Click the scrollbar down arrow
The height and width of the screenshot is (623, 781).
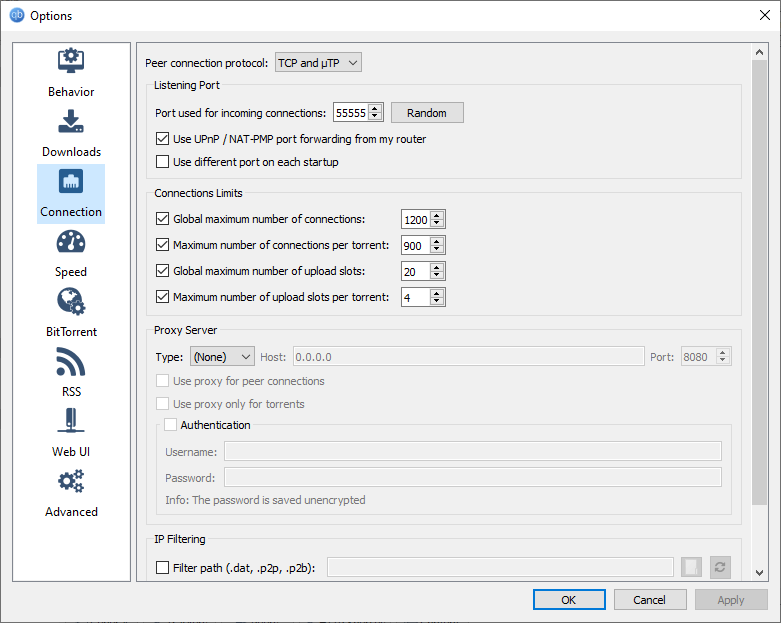point(759,573)
